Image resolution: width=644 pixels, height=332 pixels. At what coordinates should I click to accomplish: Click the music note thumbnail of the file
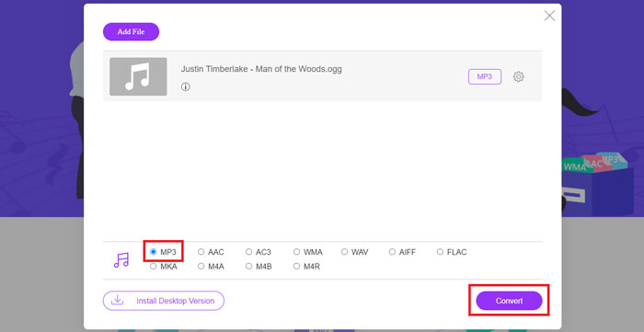point(138,76)
